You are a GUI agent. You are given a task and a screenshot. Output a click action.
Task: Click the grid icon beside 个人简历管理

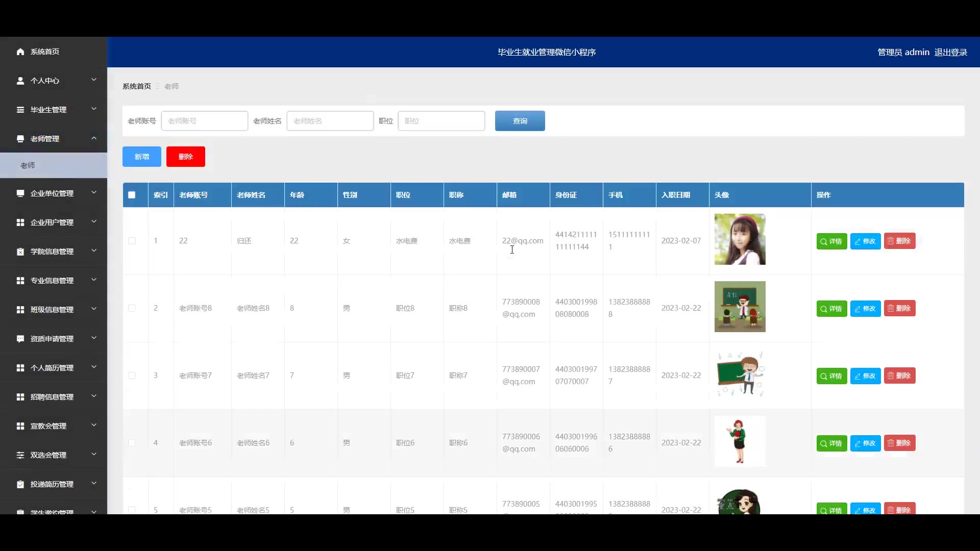coord(20,368)
